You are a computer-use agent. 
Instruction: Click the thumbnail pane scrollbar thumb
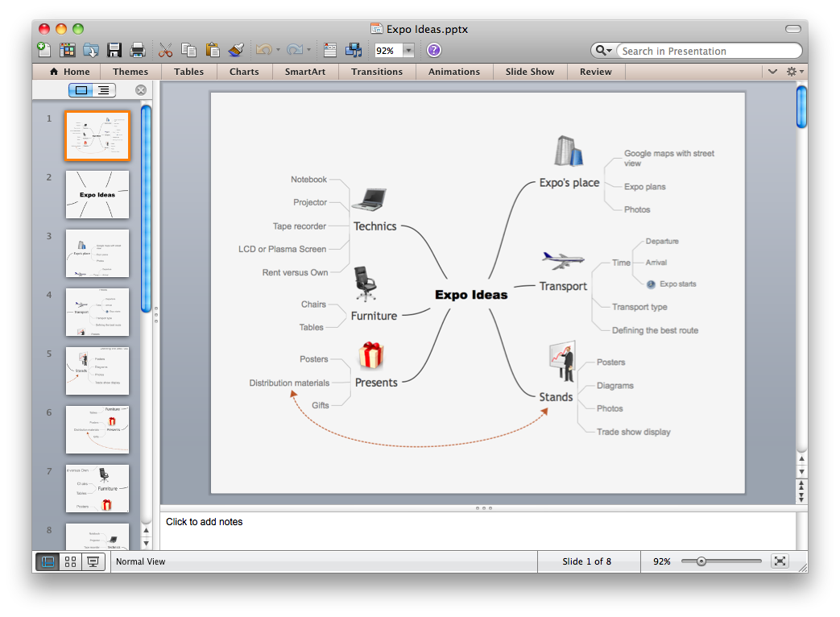[x=146, y=209]
